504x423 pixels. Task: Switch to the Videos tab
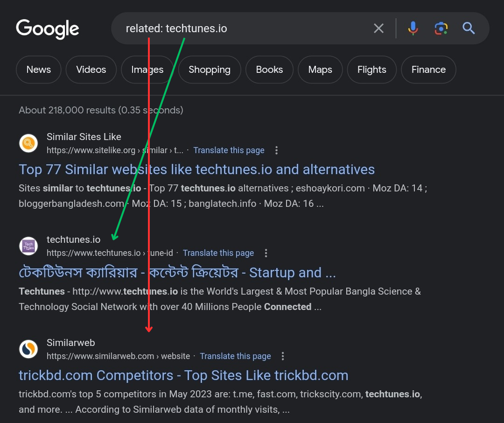(91, 70)
